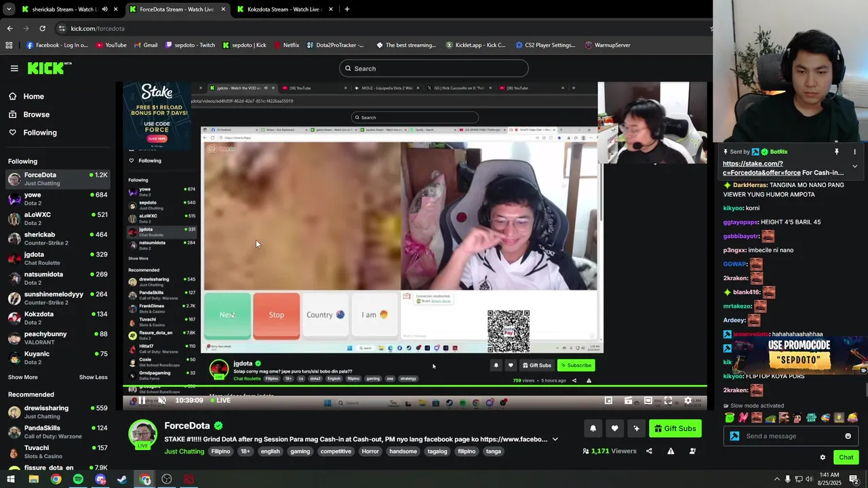Image resolution: width=868 pixels, height=488 pixels.
Task: Open chat identity badge icon
Action: pos(734,436)
